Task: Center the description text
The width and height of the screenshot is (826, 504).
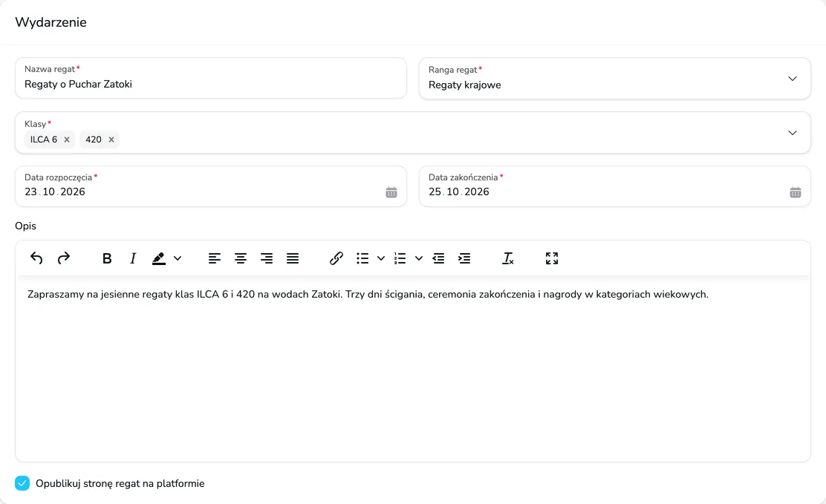Action: click(x=241, y=258)
